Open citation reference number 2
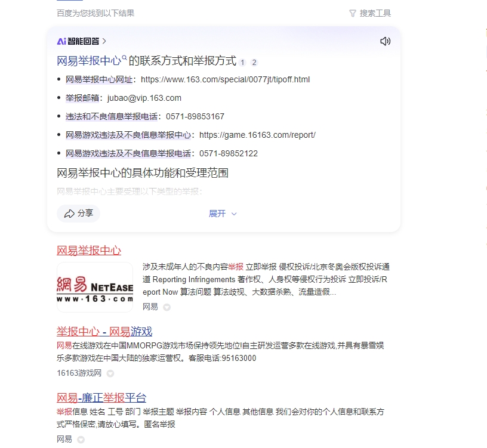487x448 pixels. point(254,63)
